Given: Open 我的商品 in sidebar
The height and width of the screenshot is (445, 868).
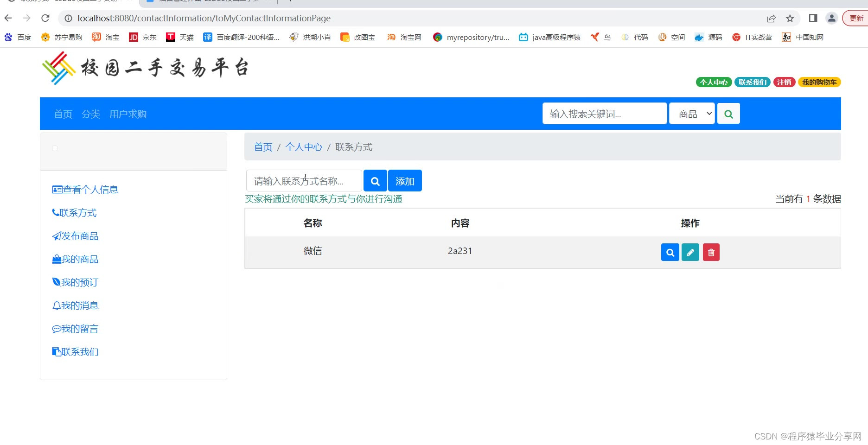Looking at the screenshot, I should (75, 259).
